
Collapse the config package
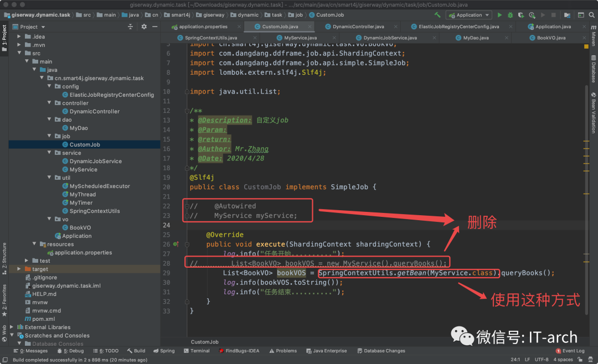point(49,86)
